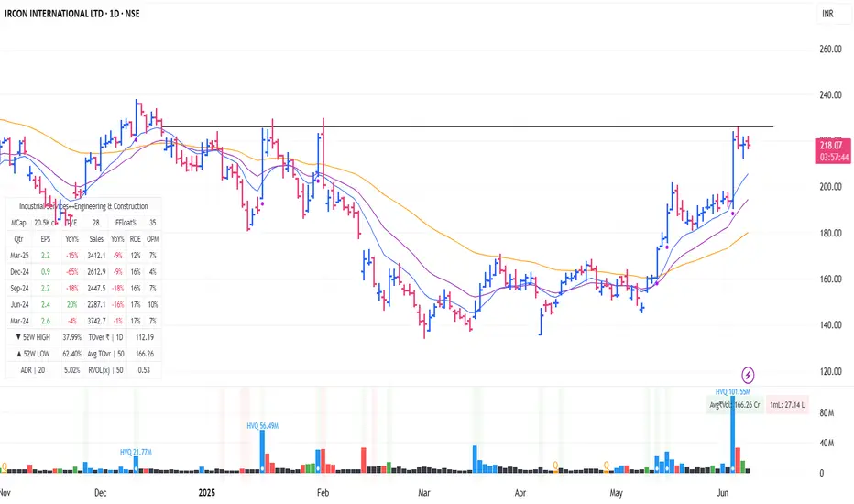Click the 03:57:44 countdown timer
This screenshot has width=854, height=504.
(834, 158)
